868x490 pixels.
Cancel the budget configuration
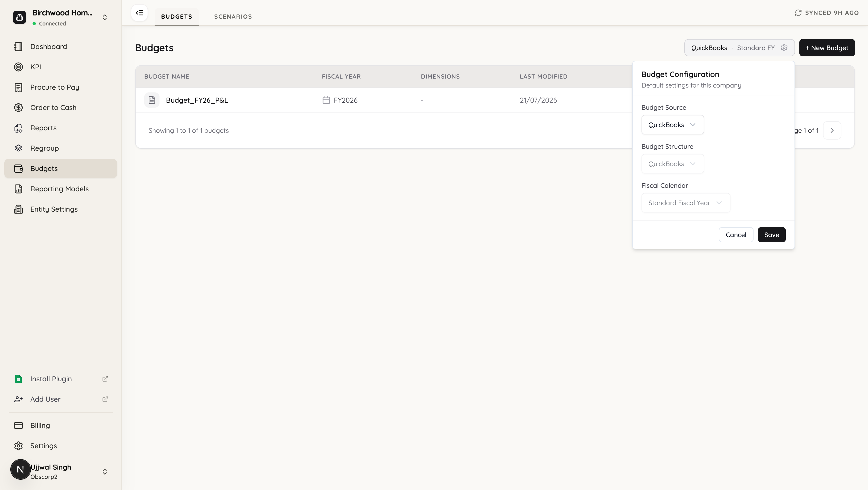(736, 235)
